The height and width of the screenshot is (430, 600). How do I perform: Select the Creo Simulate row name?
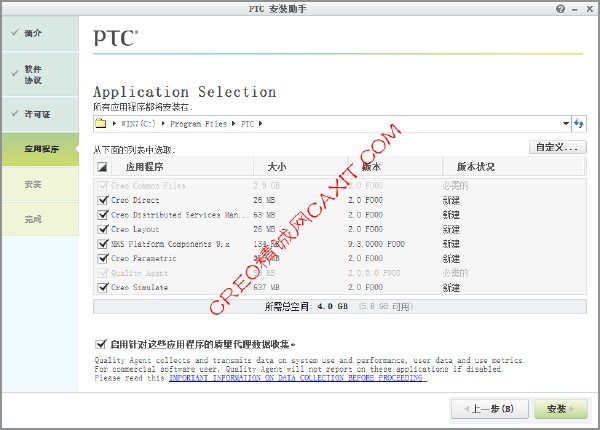pos(139,287)
